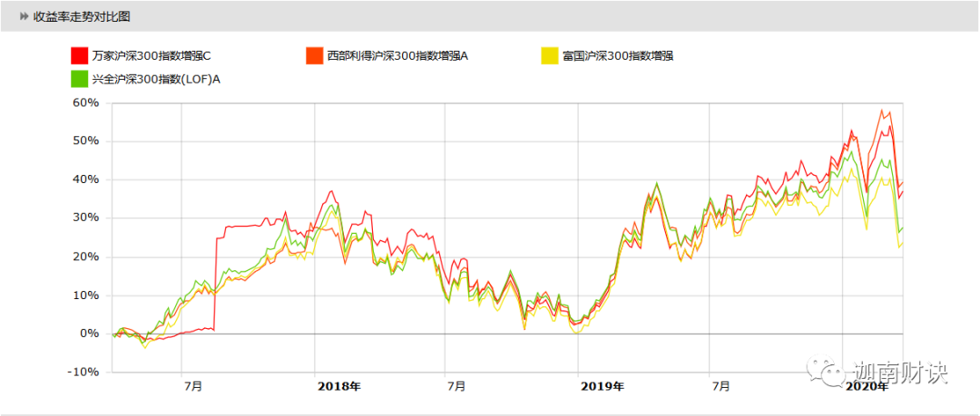Click the 2018年 x-axis label
The width and height of the screenshot is (980, 416).
point(338,387)
